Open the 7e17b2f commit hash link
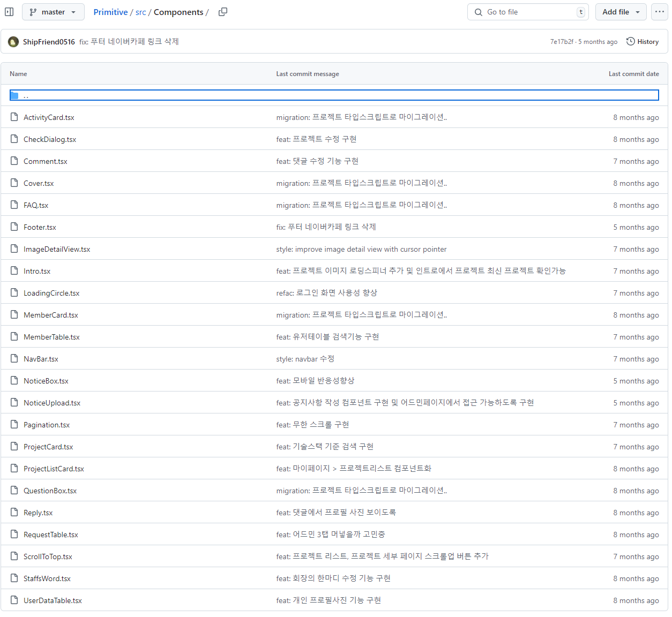The width and height of the screenshot is (672, 617). pos(561,42)
